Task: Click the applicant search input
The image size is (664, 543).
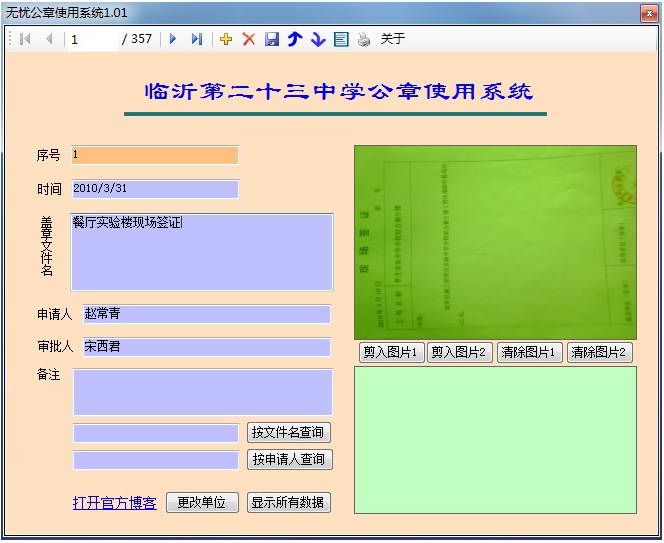Action: coord(156,460)
